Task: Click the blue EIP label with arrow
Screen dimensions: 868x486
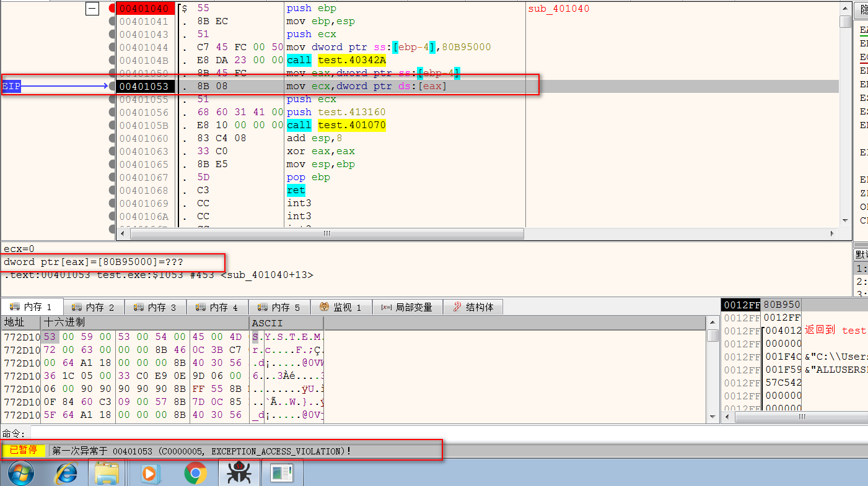Action: (x=11, y=86)
